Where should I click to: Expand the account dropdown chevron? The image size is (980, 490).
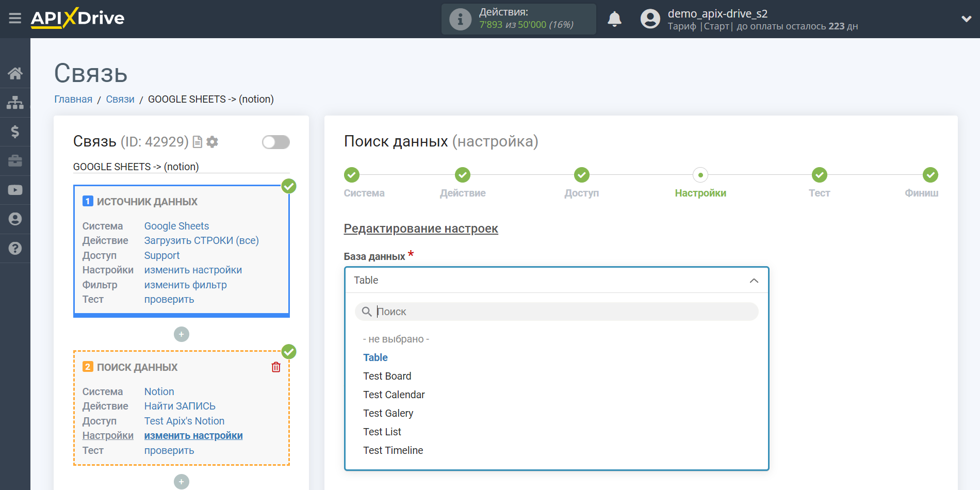(966, 19)
